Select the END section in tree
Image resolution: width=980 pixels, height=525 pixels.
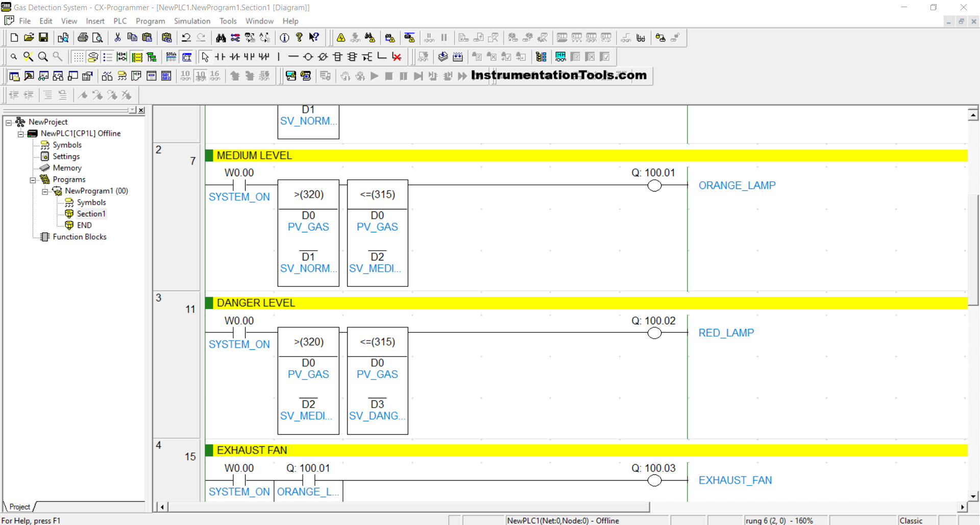pos(84,225)
